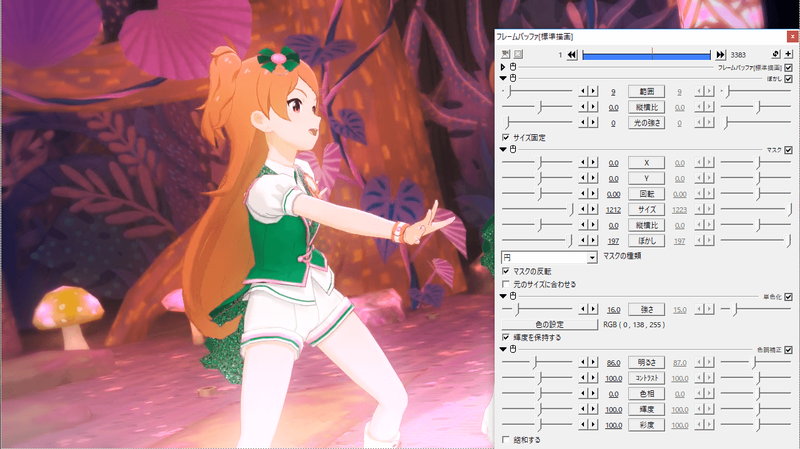Screen dimensions: 800x449
Task: Decrease 輝度 value with left arrow
Action: (x=583, y=409)
